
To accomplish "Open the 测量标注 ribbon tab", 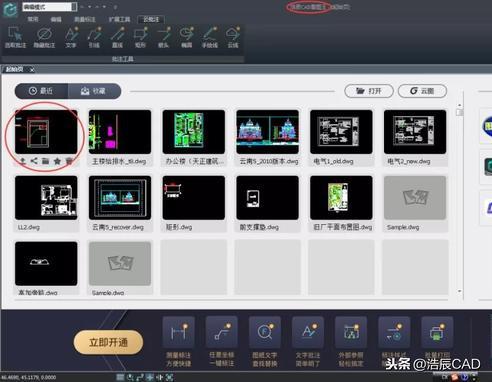I will coord(85,19).
